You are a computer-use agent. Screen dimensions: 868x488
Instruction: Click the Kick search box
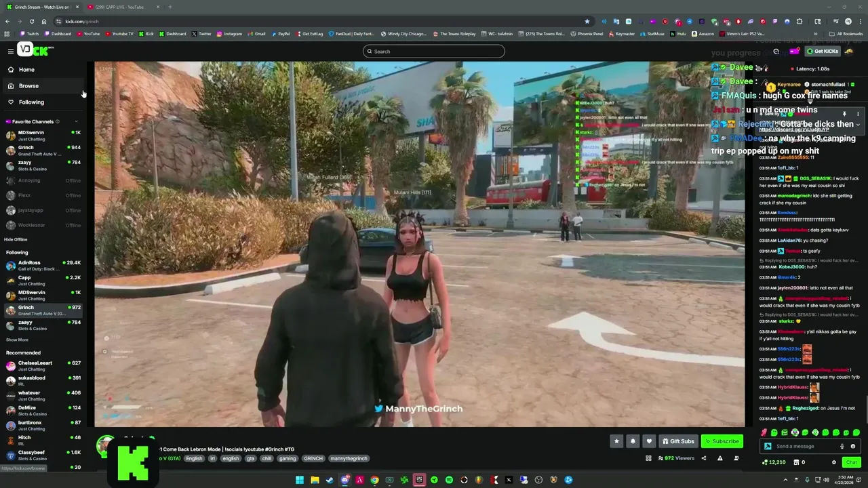434,52
